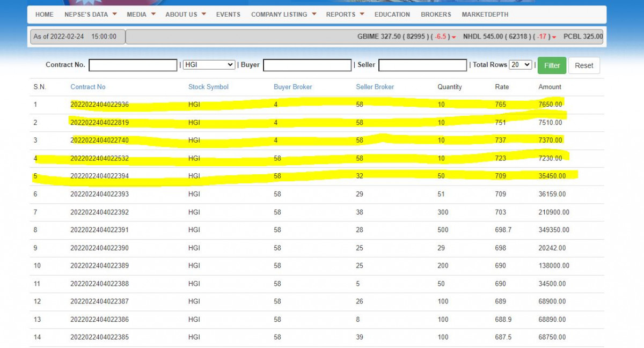Click the Quantity column header
The width and height of the screenshot is (644, 348).
[x=450, y=87]
